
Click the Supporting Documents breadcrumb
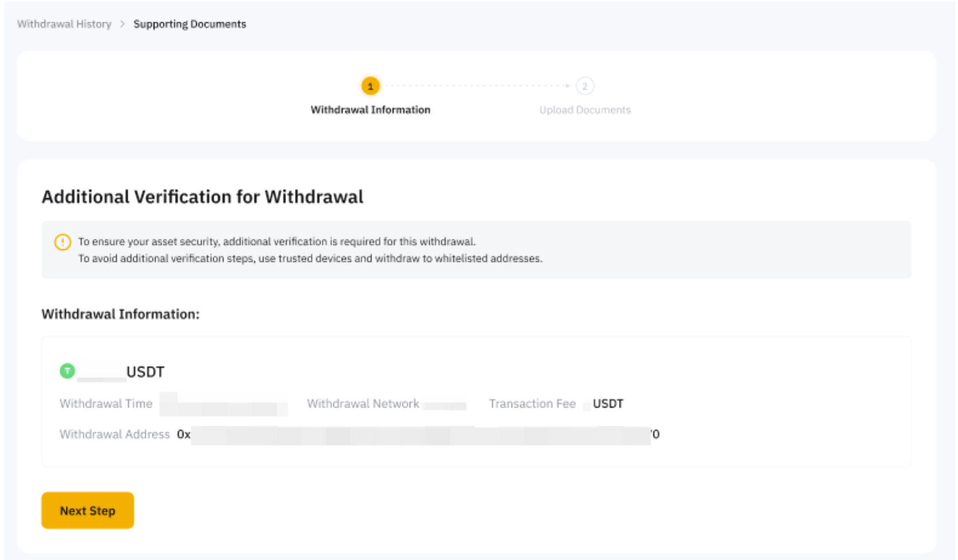190,24
